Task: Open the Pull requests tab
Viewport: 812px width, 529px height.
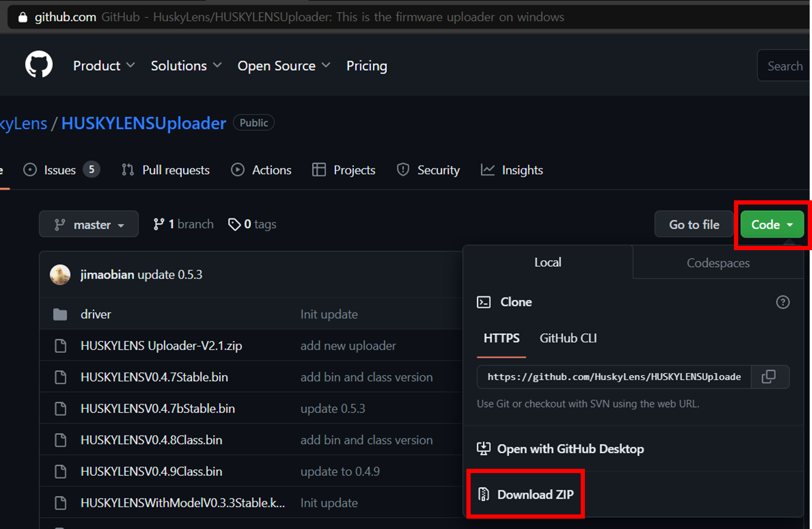Action: click(166, 170)
